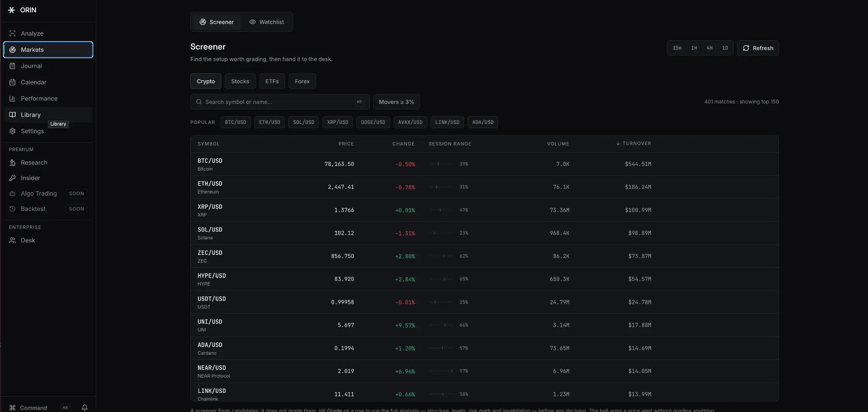Select the 15m timeframe

pos(677,48)
